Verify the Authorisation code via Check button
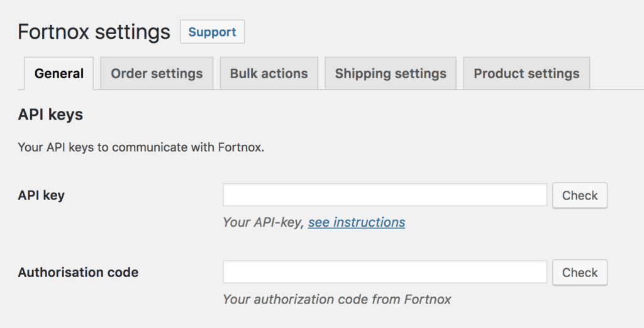Viewport: 644px width, 328px height. point(579,272)
